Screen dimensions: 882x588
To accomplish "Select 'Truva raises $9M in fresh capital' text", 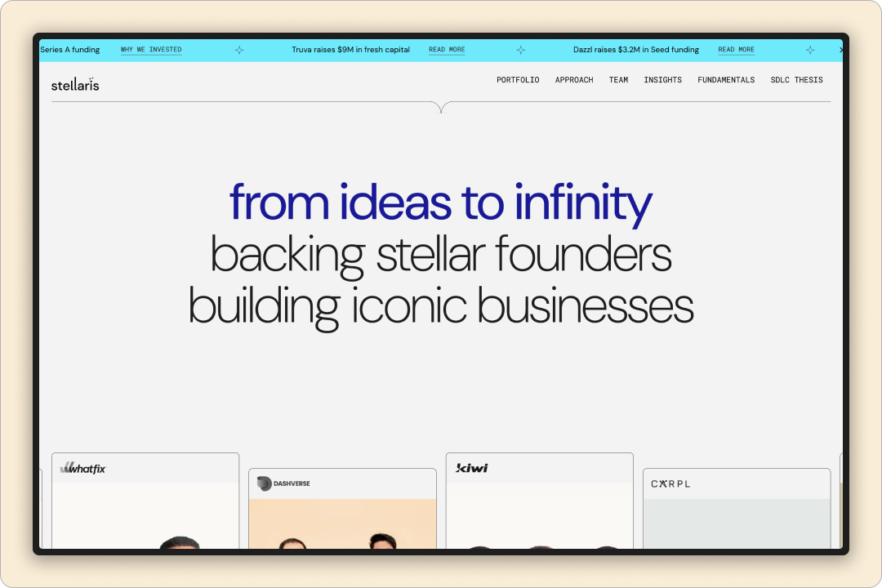I will pyautogui.click(x=350, y=50).
